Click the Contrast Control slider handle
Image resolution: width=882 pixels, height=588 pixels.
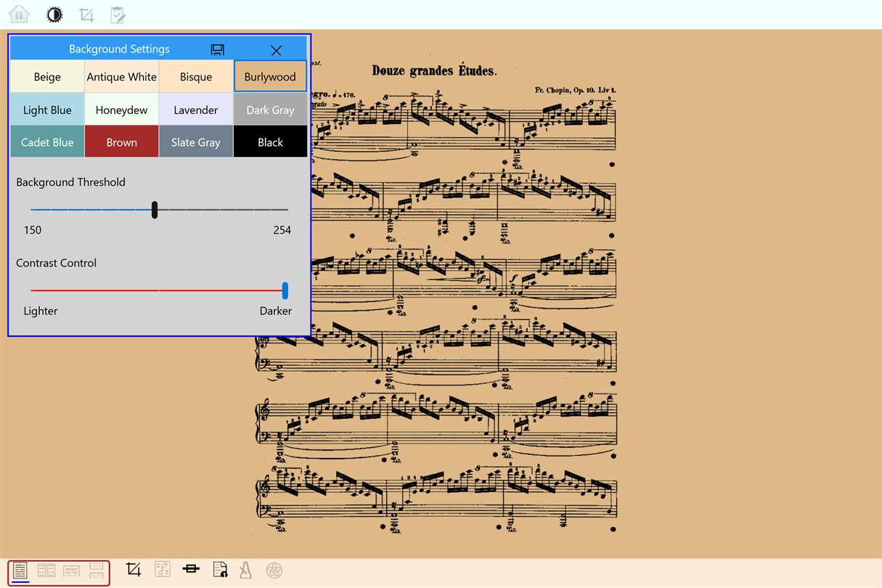point(285,290)
